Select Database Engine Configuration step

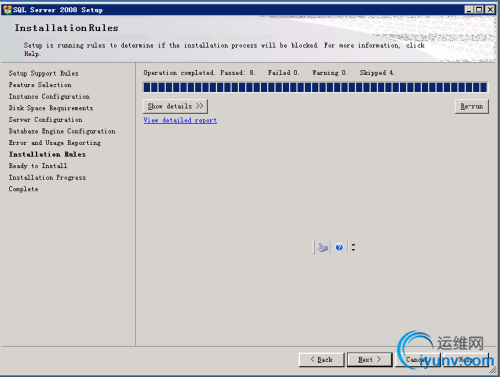pos(62,131)
